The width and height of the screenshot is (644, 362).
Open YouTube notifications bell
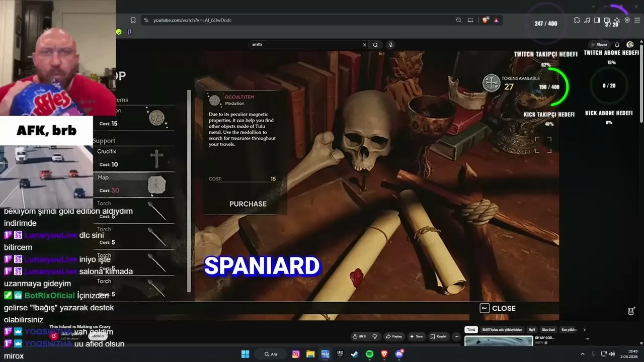pos(617,45)
